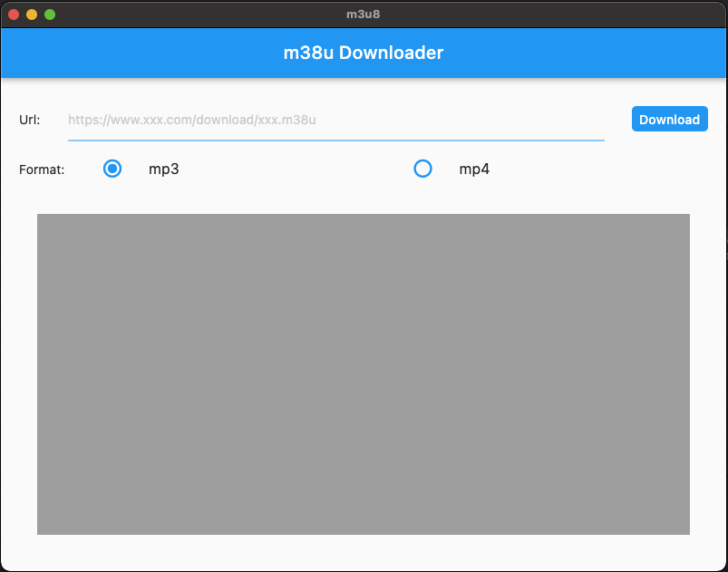
Task: Click the Url field label
Action: pyautogui.click(x=29, y=120)
